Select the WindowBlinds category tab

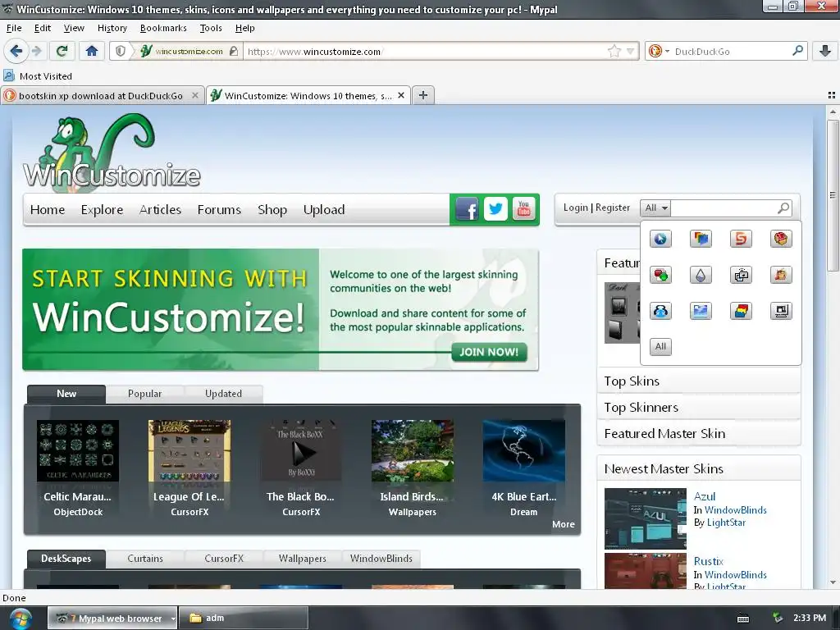pos(381,558)
